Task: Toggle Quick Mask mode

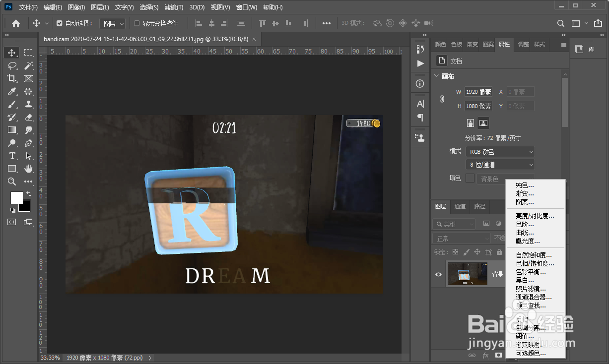Action: (12, 222)
